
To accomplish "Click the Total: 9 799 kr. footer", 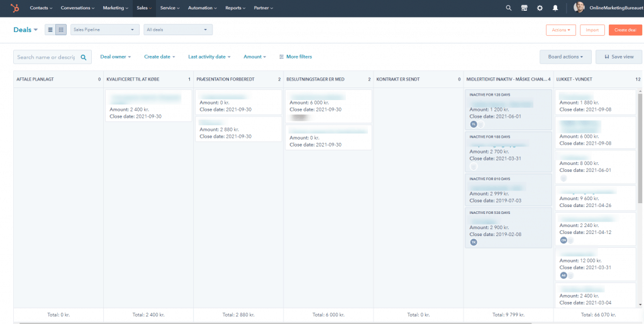I will tap(508, 315).
